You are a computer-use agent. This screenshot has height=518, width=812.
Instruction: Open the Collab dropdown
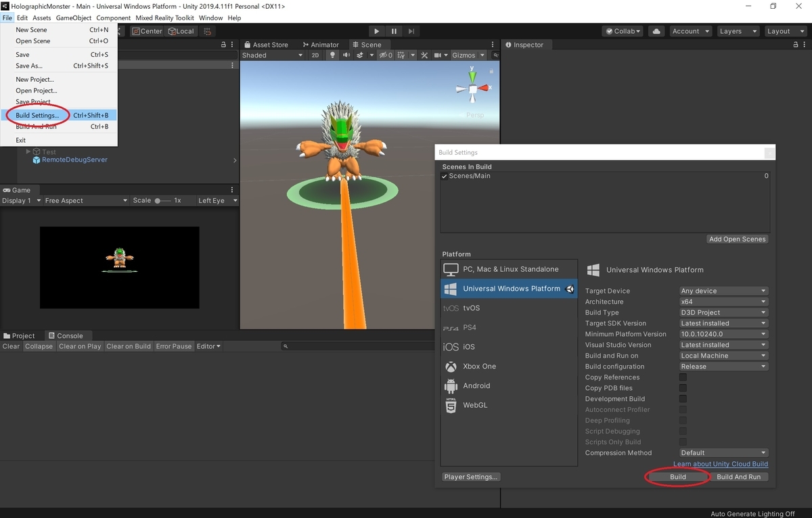[623, 31]
